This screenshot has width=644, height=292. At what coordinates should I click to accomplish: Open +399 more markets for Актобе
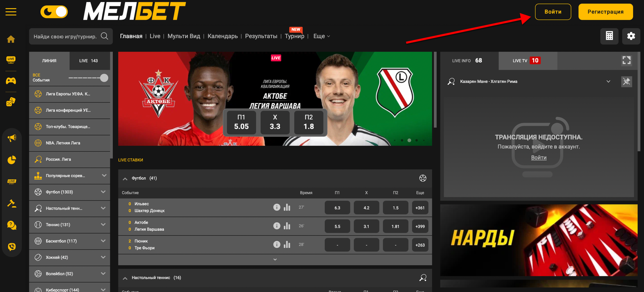point(420,226)
